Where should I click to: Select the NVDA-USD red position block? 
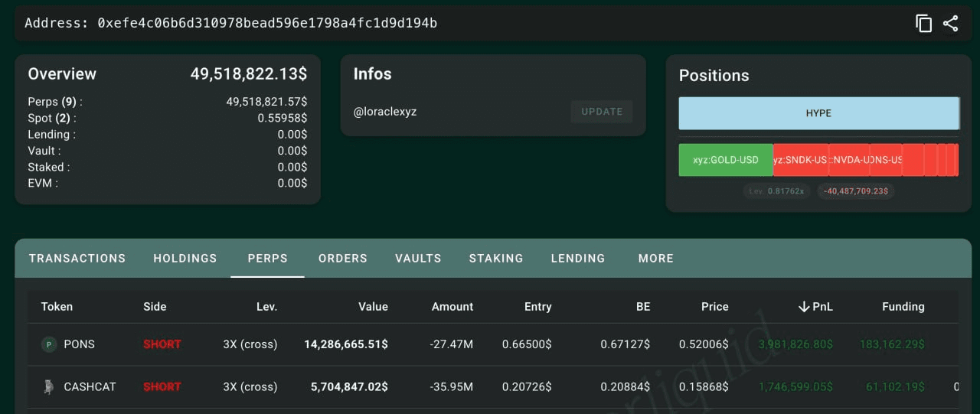(849, 160)
